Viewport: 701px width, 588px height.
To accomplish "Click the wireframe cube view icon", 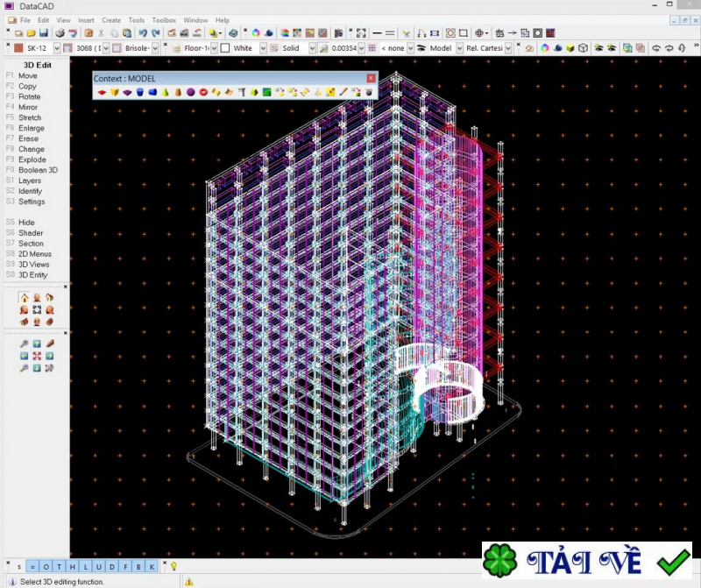I will 583,48.
